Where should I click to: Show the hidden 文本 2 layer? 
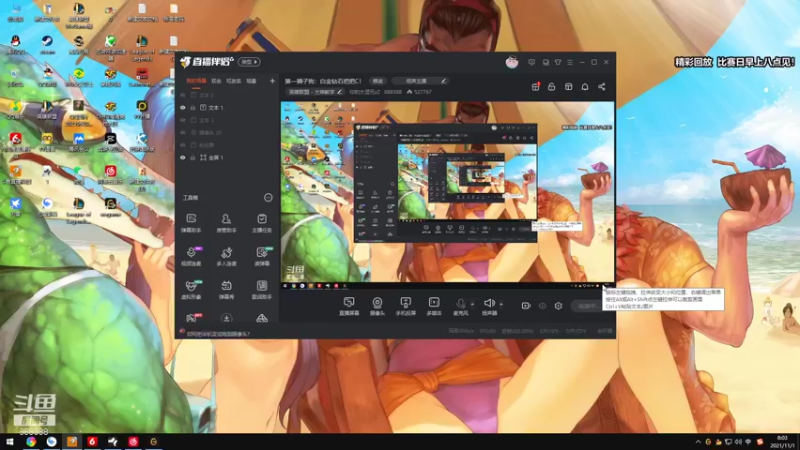tap(183, 95)
